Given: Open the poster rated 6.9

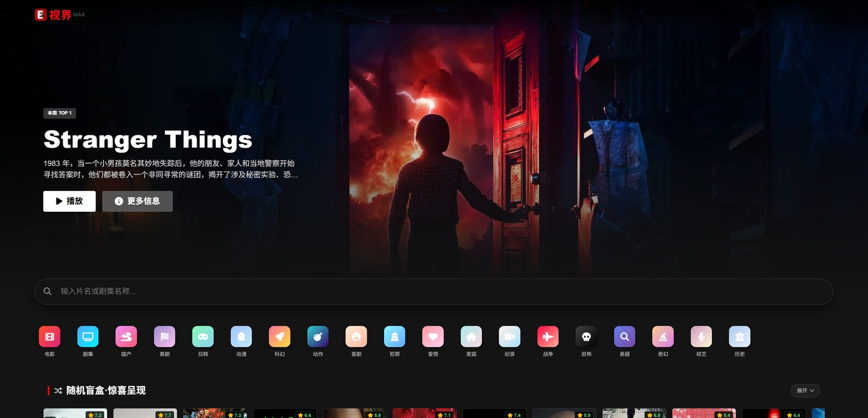Looking at the screenshot, I should [634, 414].
